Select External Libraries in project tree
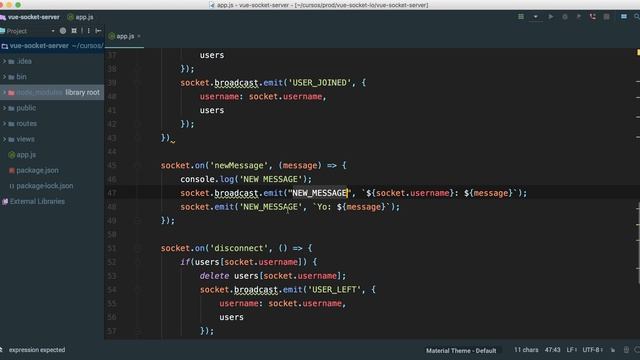 click(x=37, y=201)
